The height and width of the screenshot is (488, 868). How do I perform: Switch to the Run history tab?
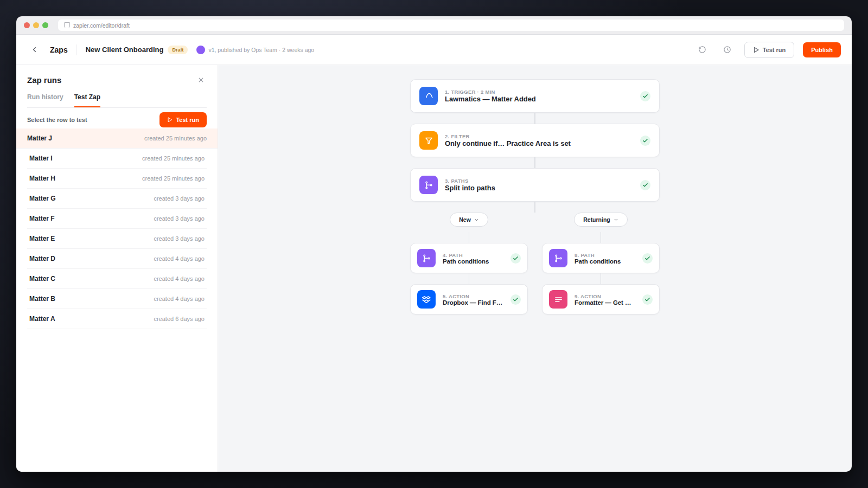pyautogui.click(x=45, y=97)
